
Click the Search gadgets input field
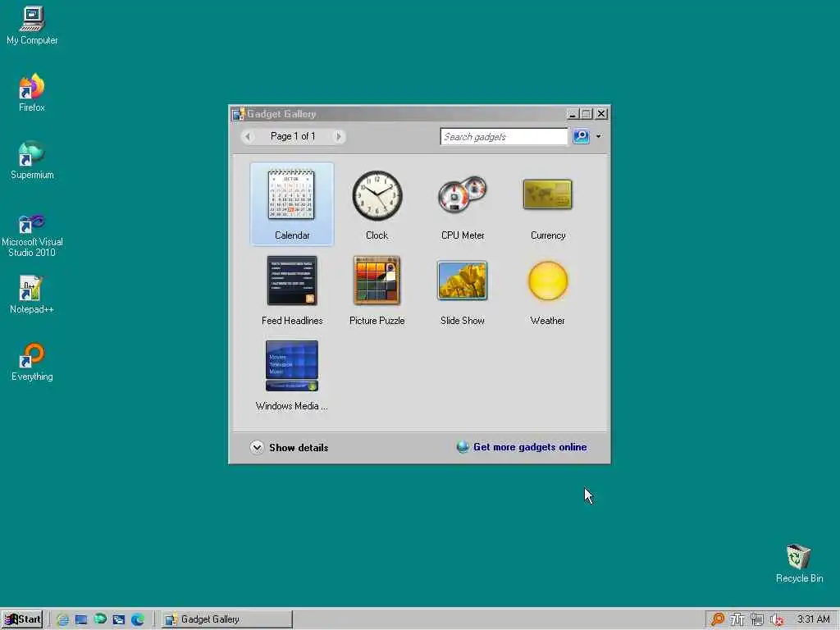click(504, 137)
